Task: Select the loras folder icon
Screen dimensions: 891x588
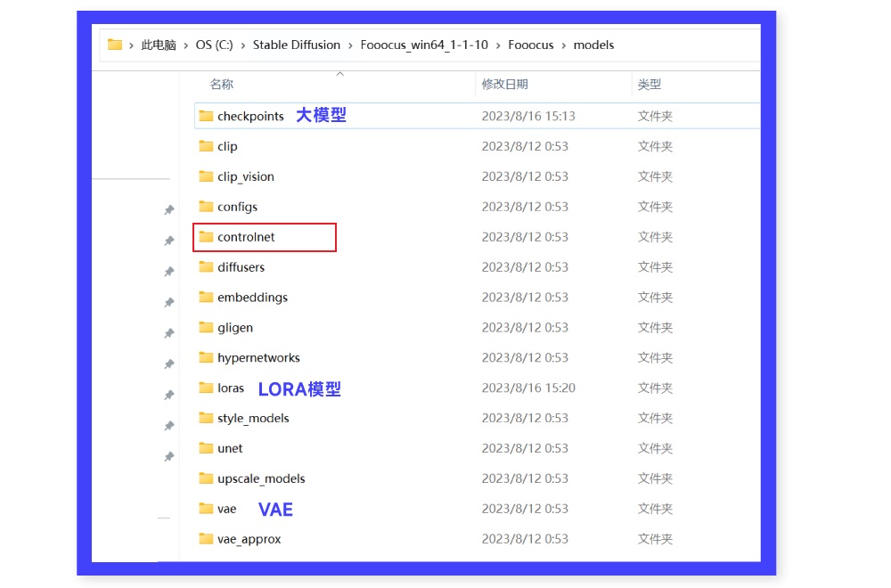Action: pos(206,388)
